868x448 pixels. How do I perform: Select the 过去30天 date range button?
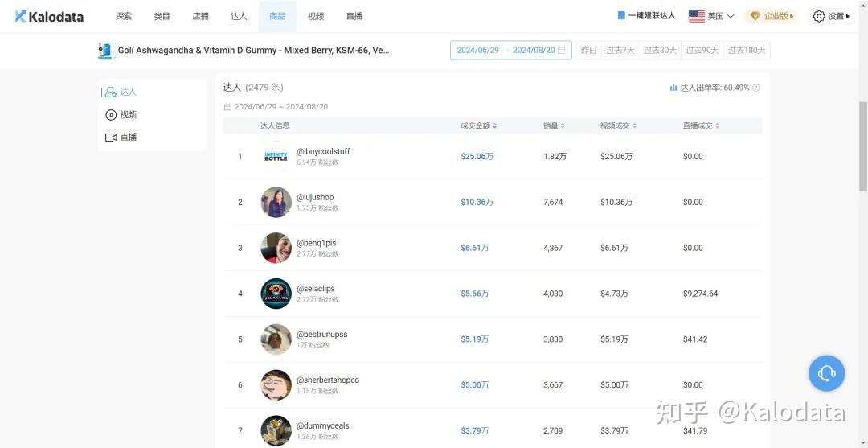(x=660, y=50)
